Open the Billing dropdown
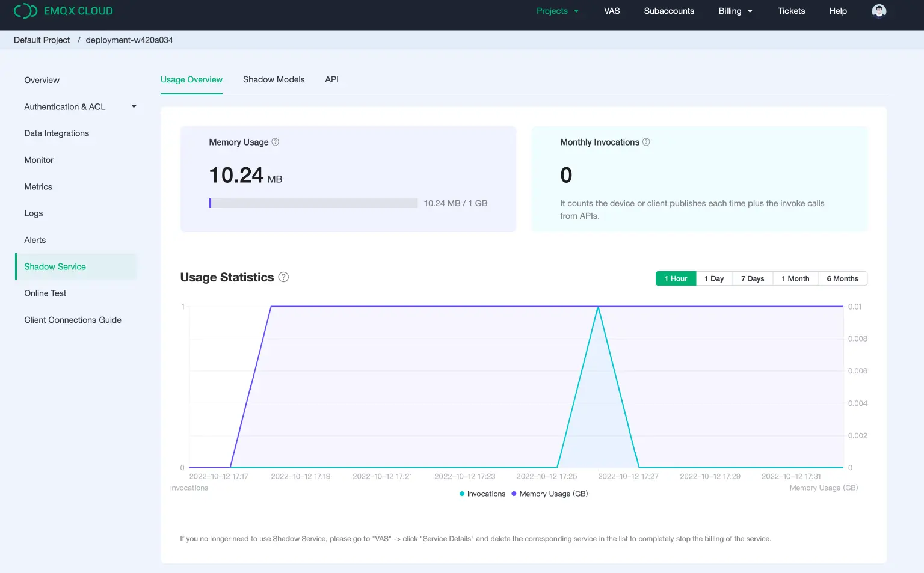This screenshot has width=924, height=573. tap(735, 11)
